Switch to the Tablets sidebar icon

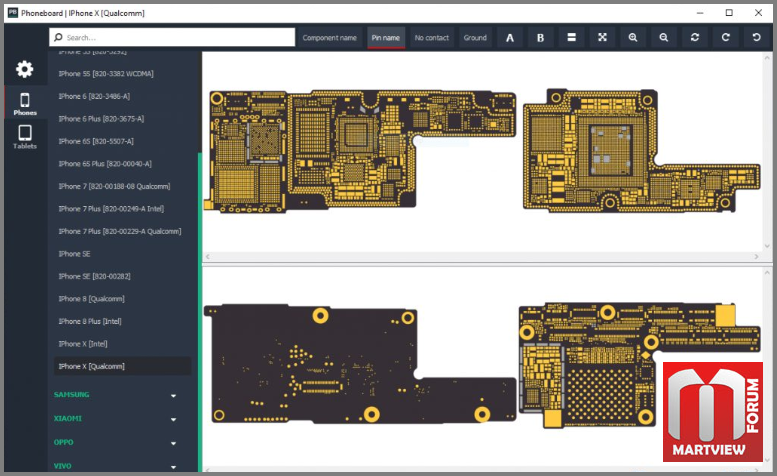(25, 137)
